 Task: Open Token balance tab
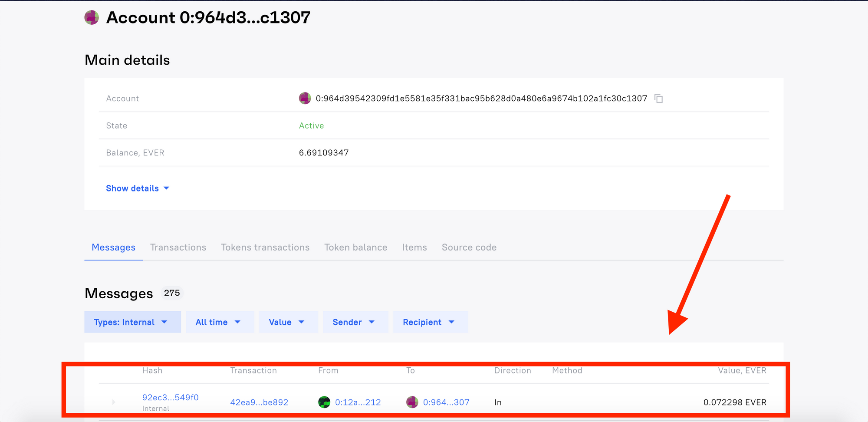point(356,247)
